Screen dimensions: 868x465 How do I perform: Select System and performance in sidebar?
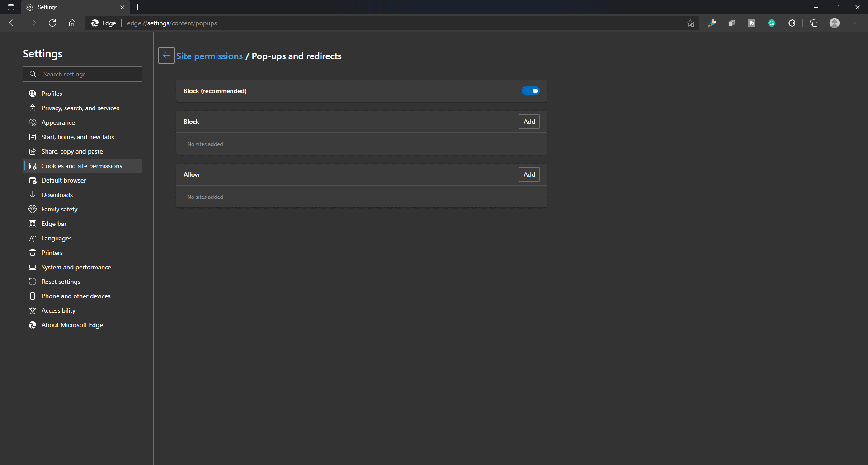76,267
